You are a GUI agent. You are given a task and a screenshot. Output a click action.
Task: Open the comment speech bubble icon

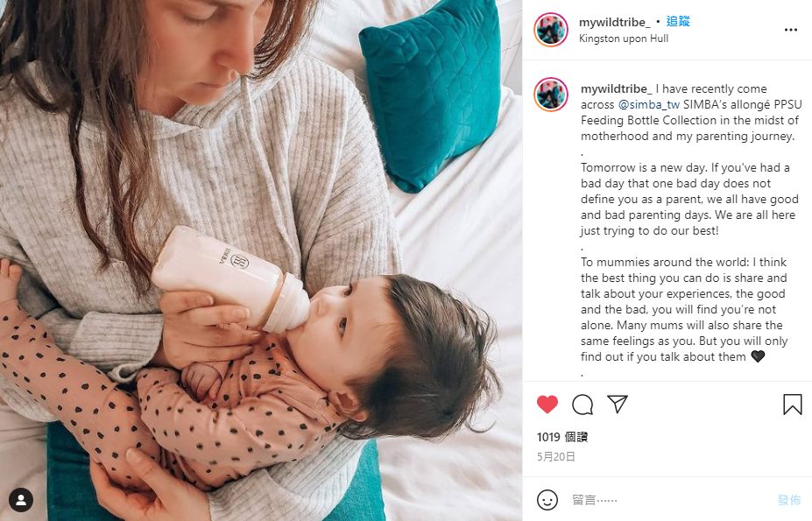(x=583, y=405)
